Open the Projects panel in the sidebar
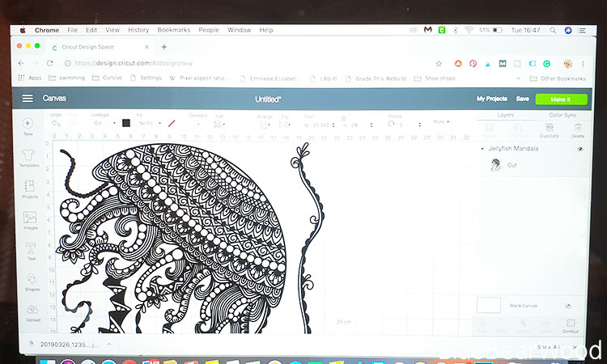607x364 pixels. [x=29, y=189]
